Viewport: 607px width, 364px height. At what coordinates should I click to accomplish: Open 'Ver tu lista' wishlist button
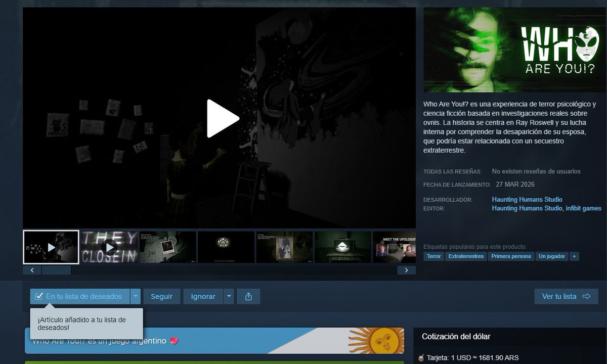point(566,296)
